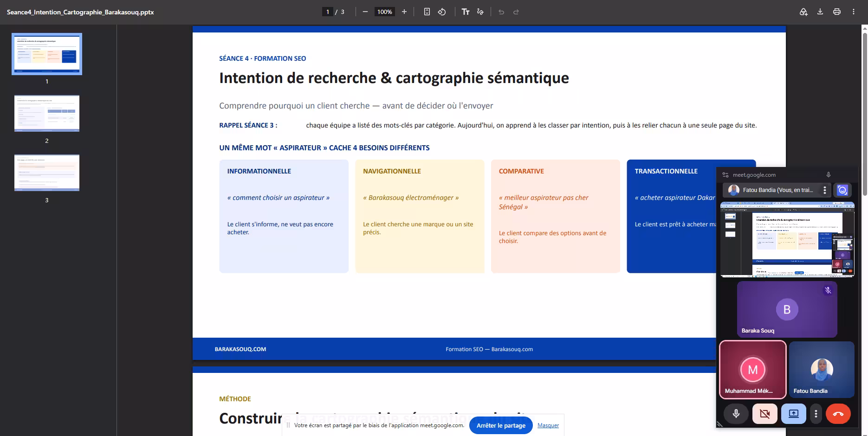Open slide 1 thumbnail in sidebar
This screenshot has height=436, width=868.
coord(47,54)
